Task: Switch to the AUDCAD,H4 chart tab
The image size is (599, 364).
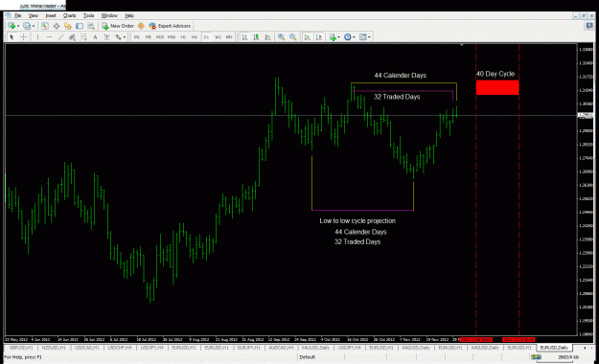Action: coord(282,348)
